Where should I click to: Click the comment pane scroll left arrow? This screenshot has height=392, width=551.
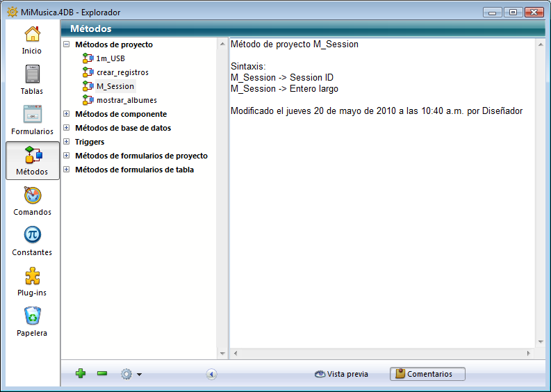click(236, 353)
